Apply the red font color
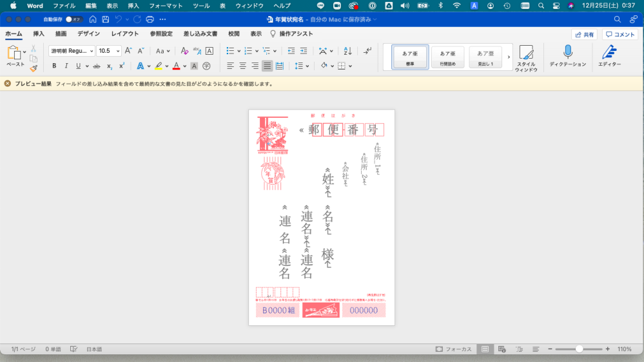 coord(176,66)
